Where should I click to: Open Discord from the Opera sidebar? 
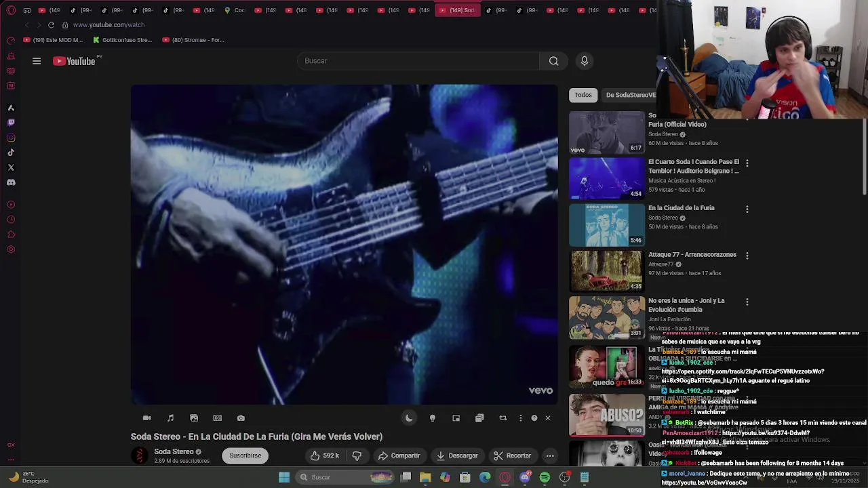[x=11, y=182]
